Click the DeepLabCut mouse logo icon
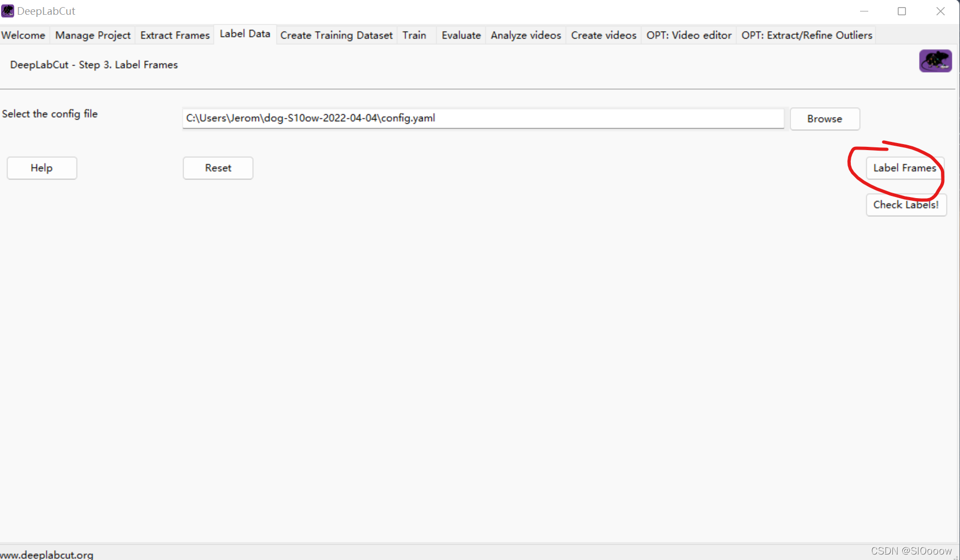 [935, 61]
